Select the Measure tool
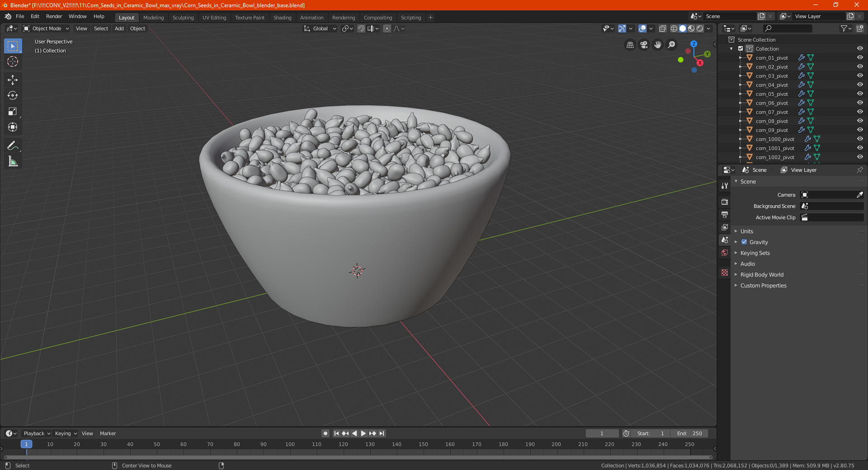Viewport: 868px width, 470px height. [x=13, y=161]
